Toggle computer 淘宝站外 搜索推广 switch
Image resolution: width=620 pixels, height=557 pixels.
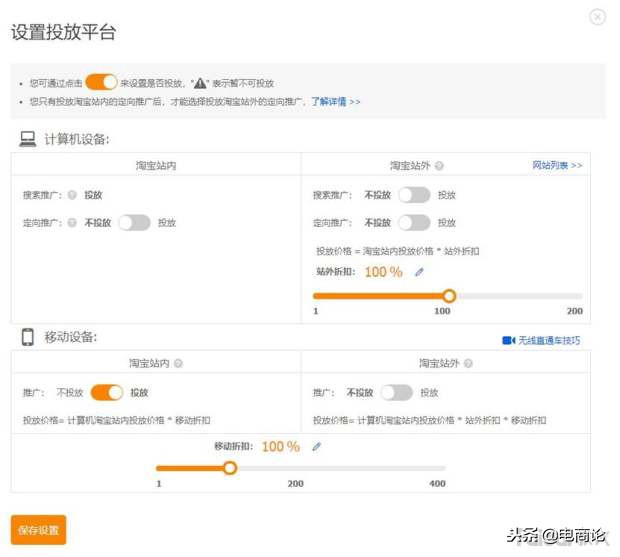coord(414,195)
